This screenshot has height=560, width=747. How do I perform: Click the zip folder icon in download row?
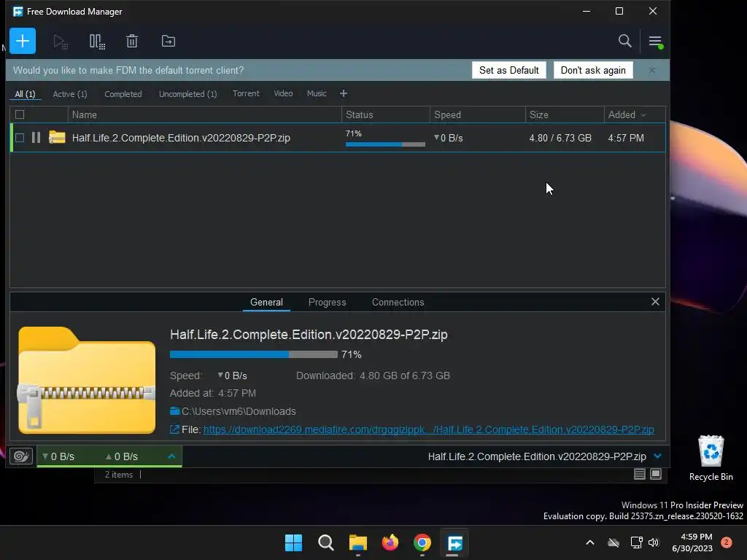[x=57, y=138]
